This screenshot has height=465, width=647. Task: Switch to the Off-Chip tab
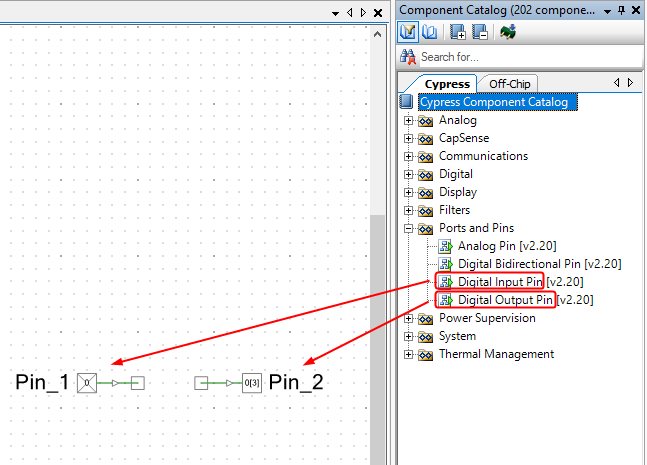point(510,84)
